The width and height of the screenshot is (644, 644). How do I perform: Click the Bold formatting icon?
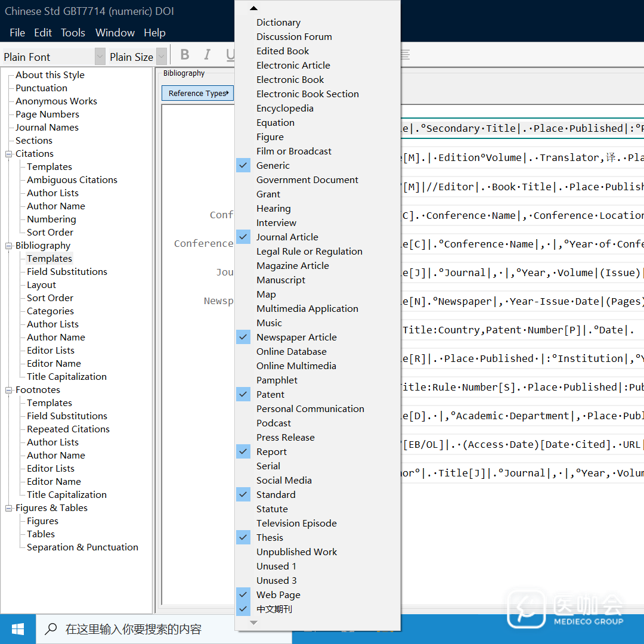(x=185, y=55)
